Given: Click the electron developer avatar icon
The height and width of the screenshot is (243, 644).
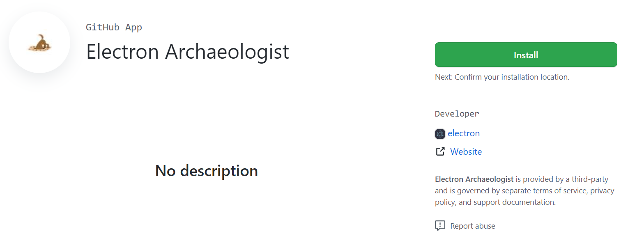Looking at the screenshot, I should (x=440, y=134).
